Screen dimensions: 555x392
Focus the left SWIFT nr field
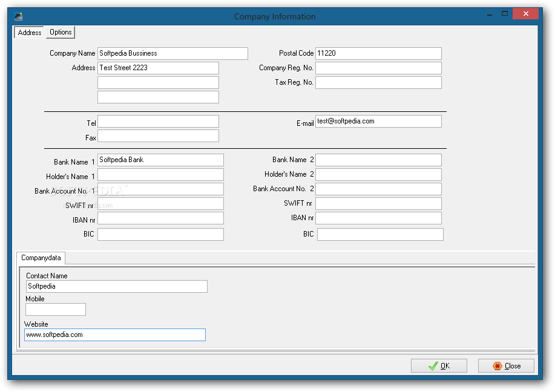click(x=161, y=203)
